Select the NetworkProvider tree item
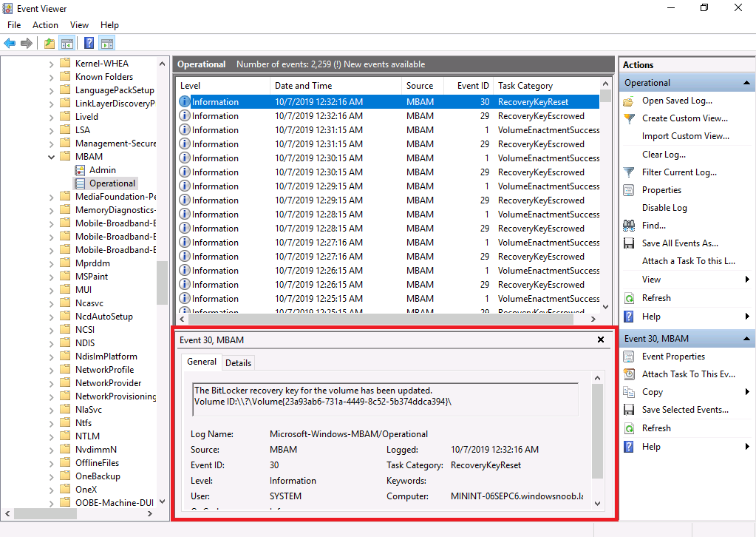Screen dimensions: 756x537 [108, 383]
